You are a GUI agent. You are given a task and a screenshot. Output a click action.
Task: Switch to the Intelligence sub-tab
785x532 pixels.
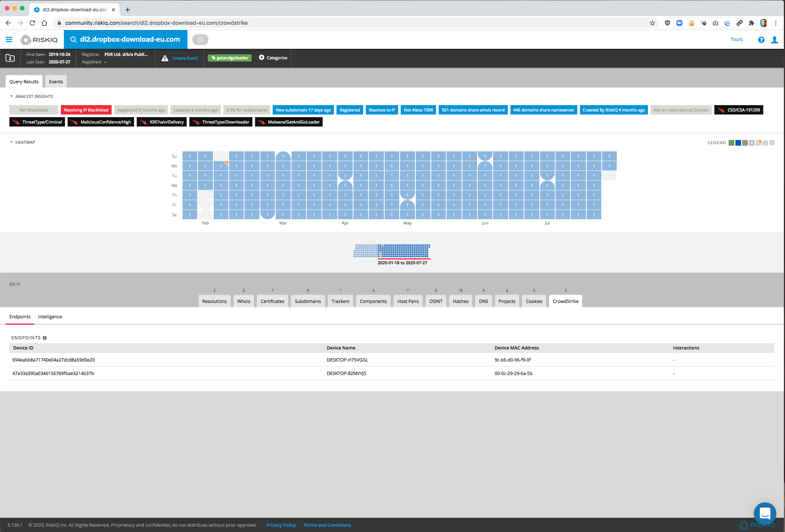point(50,317)
